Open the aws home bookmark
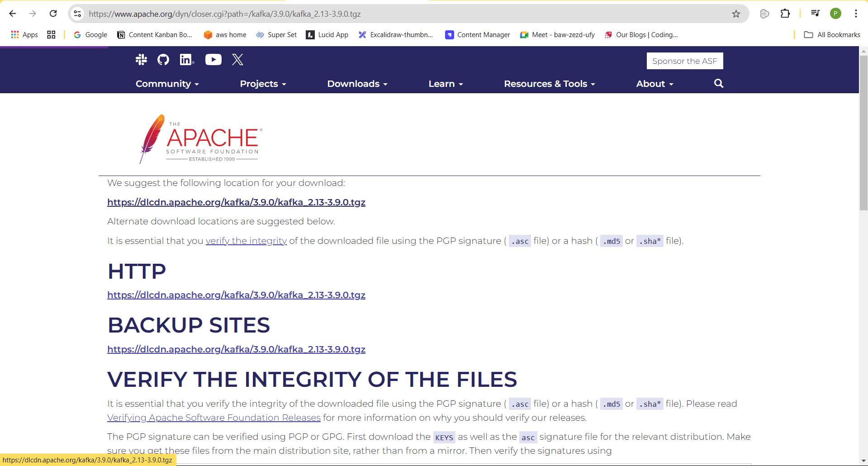The image size is (868, 466). click(x=225, y=35)
